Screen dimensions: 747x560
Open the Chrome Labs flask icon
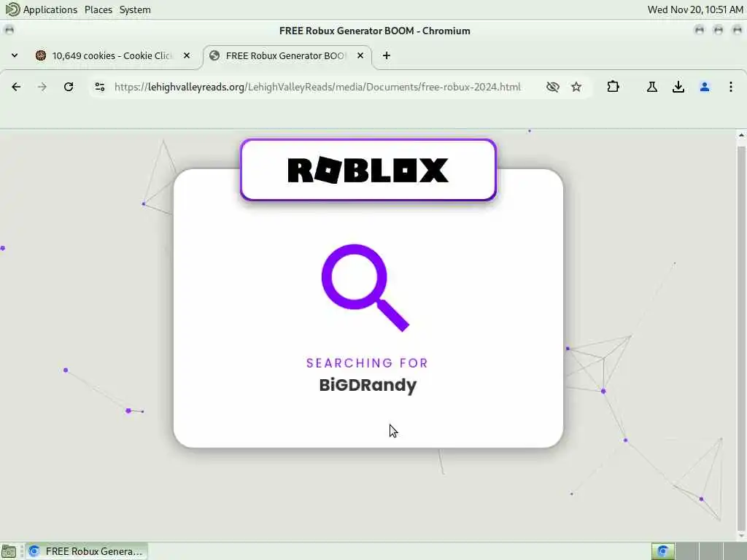pos(652,87)
